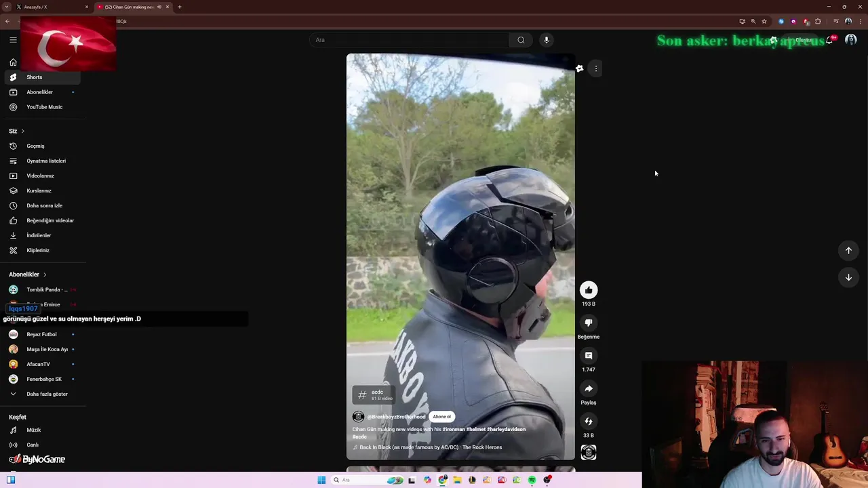Open File Explorer from taskbar
This screenshot has width=868, height=488.
457,480
